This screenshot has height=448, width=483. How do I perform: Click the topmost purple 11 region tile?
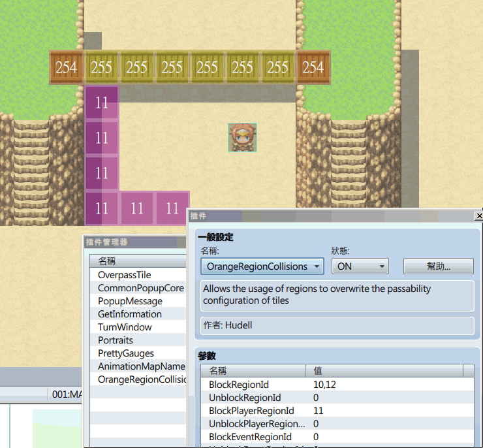(x=102, y=103)
